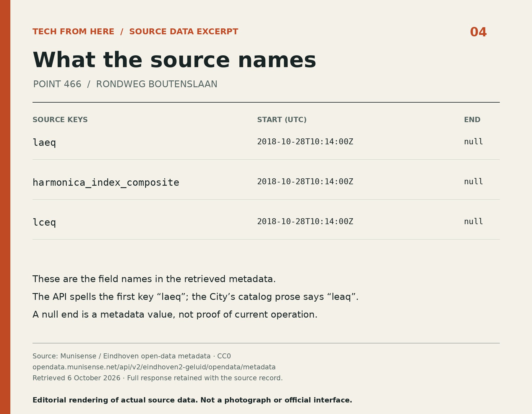Click the sentence about the API spelling 'laeq'
The height and width of the screenshot is (414, 532).
(x=195, y=297)
